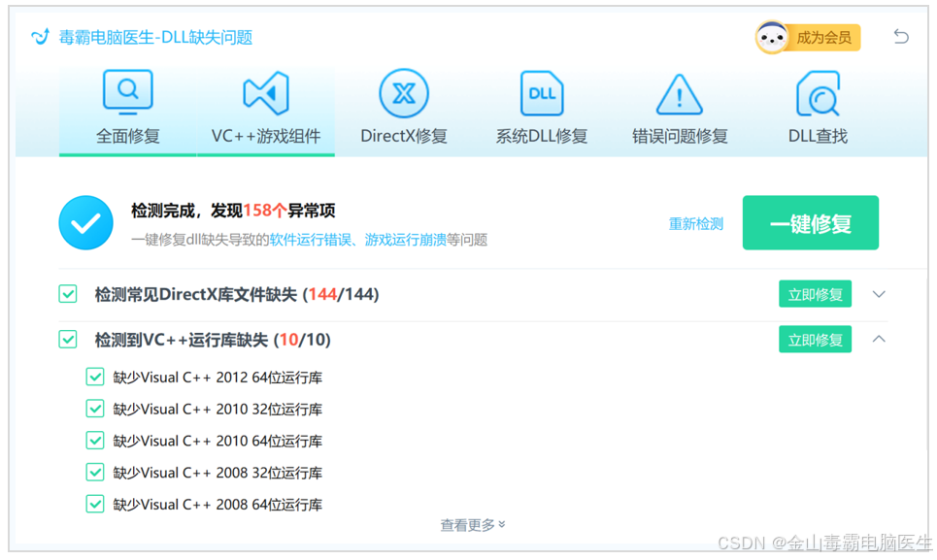Click text 缺少Visual C++ 2010 64位运行库
Screen dimensions: 937x560
pos(218,441)
